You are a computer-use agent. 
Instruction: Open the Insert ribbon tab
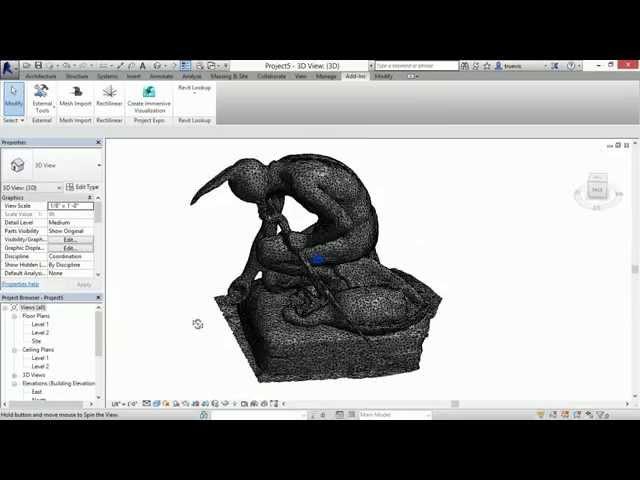[x=133, y=76]
